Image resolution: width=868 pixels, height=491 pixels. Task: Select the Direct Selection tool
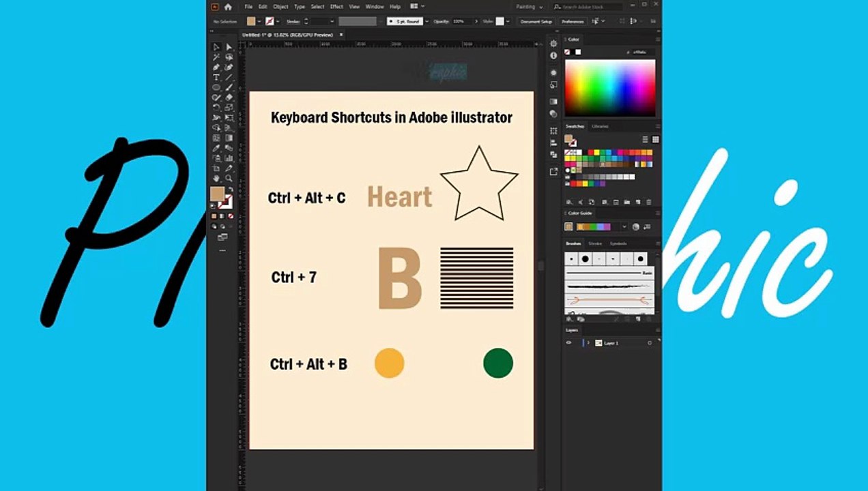tap(229, 47)
